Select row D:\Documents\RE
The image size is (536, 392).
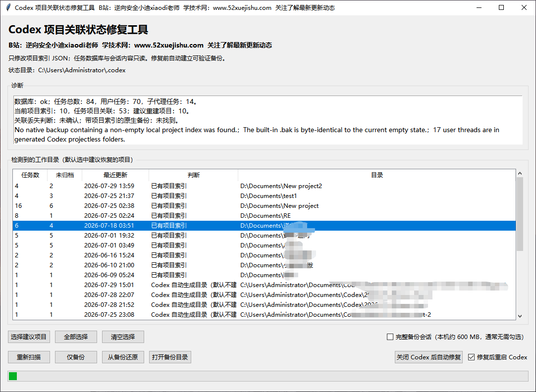point(264,216)
